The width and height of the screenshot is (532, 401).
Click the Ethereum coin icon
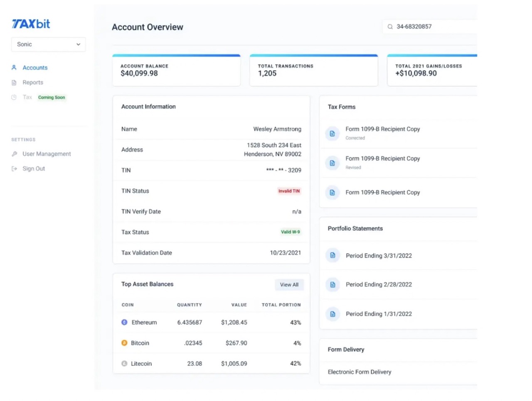pos(124,322)
